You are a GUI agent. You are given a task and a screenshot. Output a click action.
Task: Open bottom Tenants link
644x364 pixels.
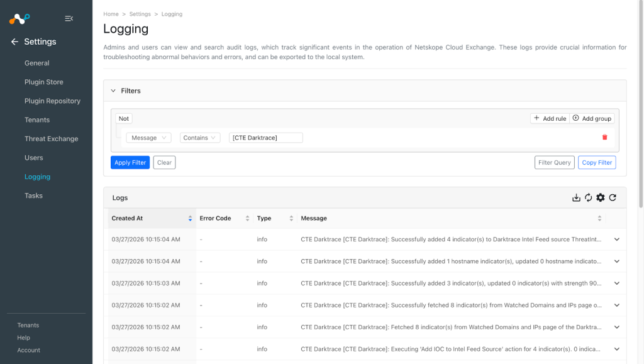28,326
